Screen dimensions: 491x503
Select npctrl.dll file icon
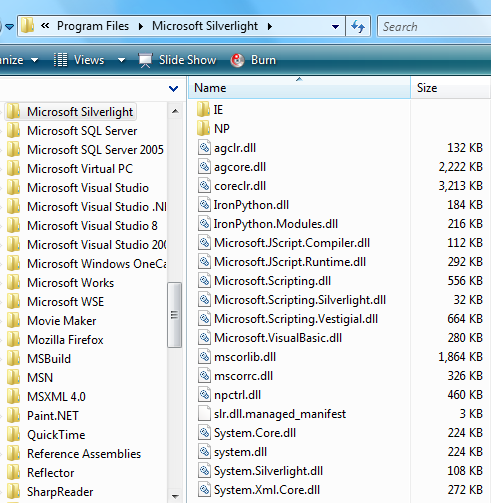(204, 395)
